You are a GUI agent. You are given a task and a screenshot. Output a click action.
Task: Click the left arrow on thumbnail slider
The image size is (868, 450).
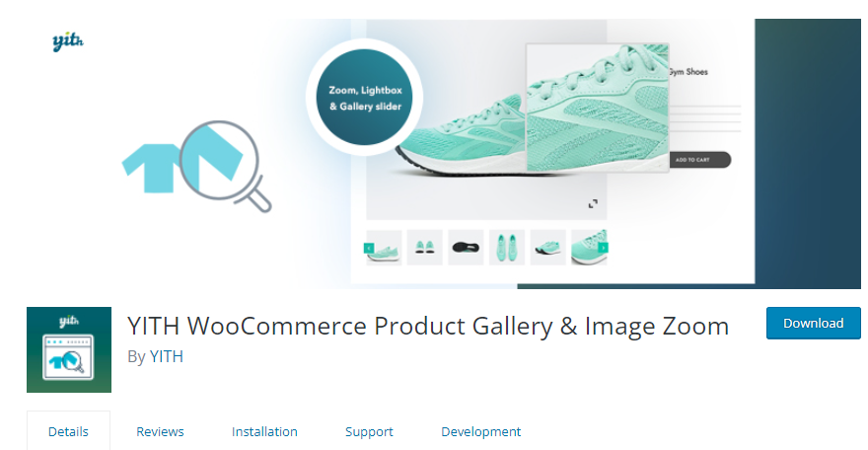[x=369, y=248]
